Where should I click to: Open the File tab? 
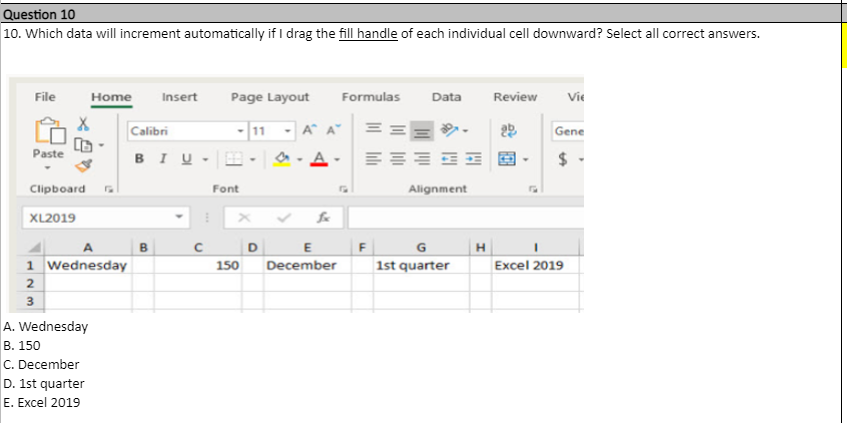[45, 97]
